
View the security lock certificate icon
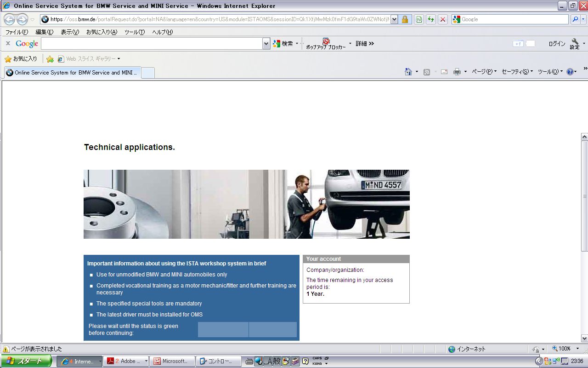[405, 19]
